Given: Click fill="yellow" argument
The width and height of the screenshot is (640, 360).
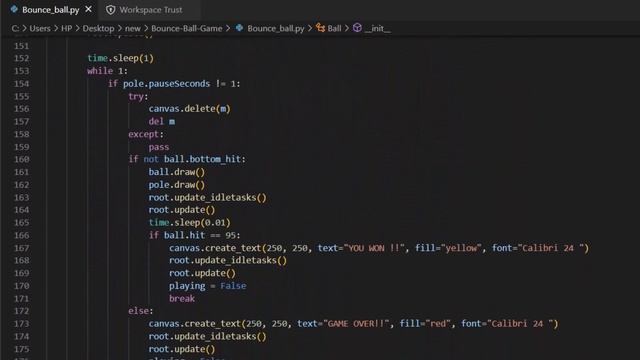Looking at the screenshot, I should (449, 248).
